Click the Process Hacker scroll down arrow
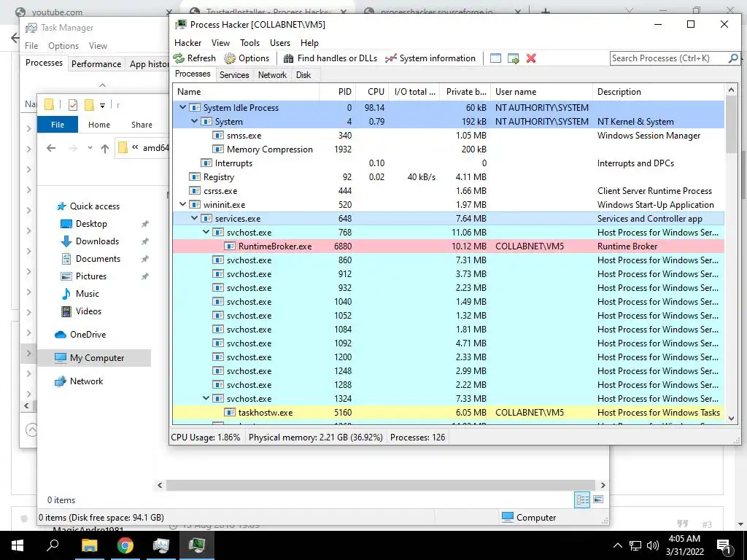 [731, 418]
